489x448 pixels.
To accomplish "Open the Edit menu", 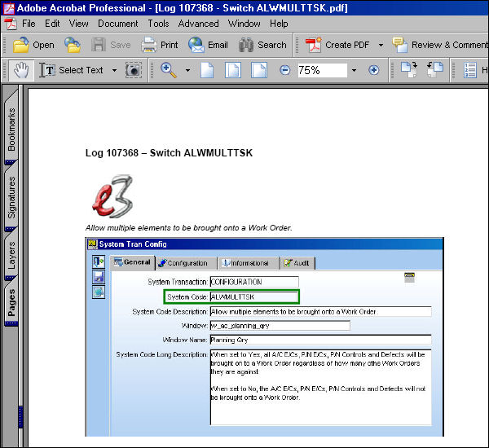I will tap(52, 24).
